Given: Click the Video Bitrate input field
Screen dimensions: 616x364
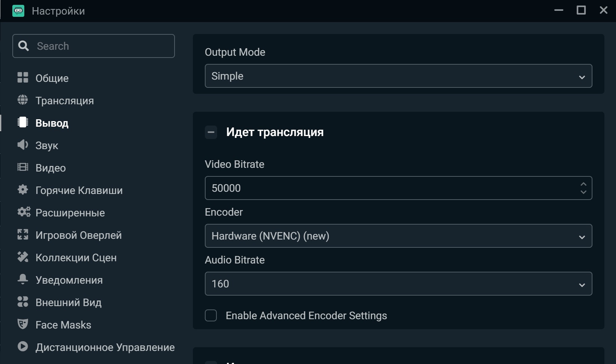Looking at the screenshot, I should click(398, 188).
